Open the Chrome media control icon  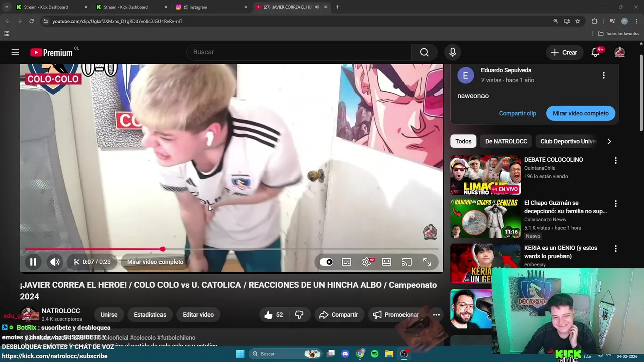point(612,21)
